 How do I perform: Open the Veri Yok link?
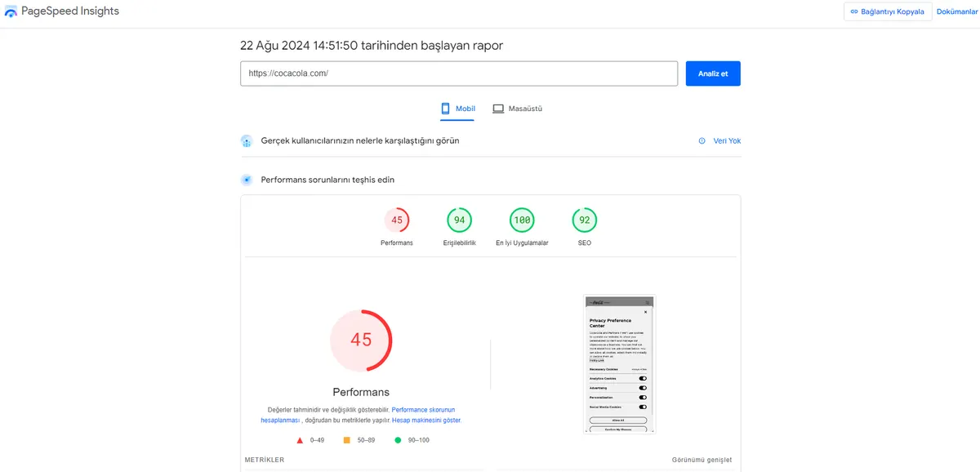tap(727, 140)
